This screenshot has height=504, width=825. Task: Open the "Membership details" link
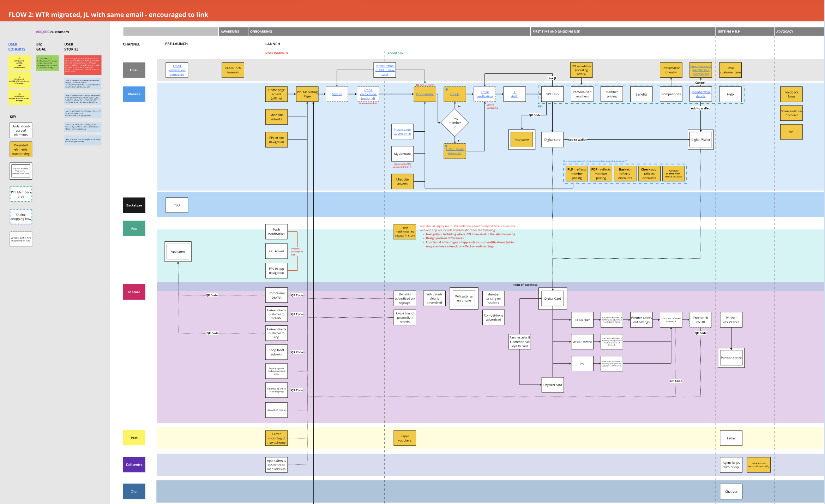pyautogui.click(x=700, y=94)
